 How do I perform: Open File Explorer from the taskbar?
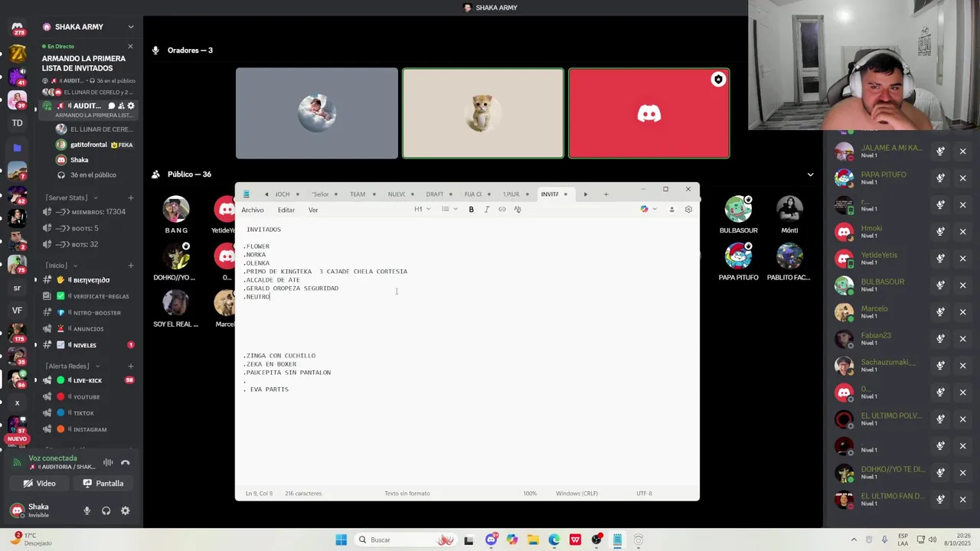[533, 540]
